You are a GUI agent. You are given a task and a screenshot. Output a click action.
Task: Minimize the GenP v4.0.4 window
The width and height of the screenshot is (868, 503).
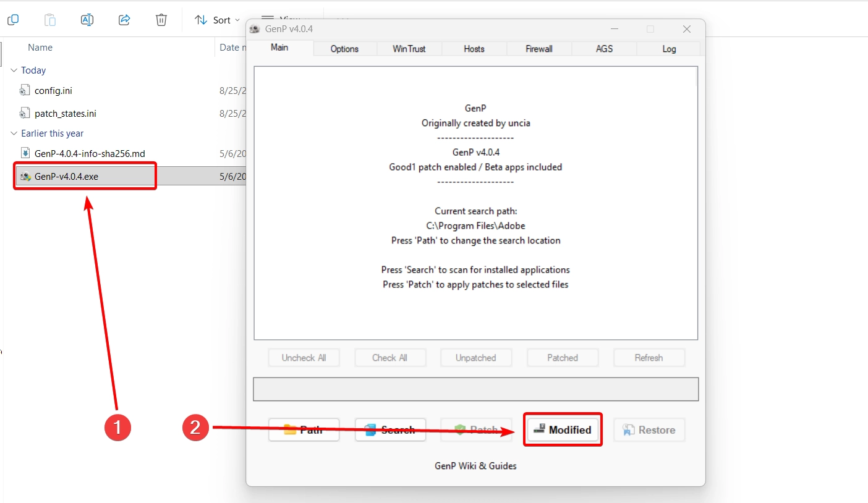(615, 29)
